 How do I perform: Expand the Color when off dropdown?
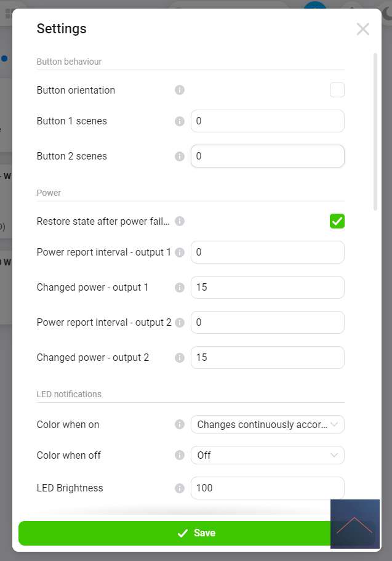click(267, 455)
